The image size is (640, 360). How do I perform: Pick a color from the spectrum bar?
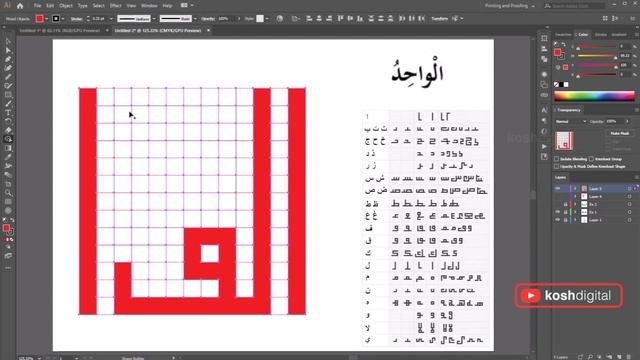[x=594, y=96]
